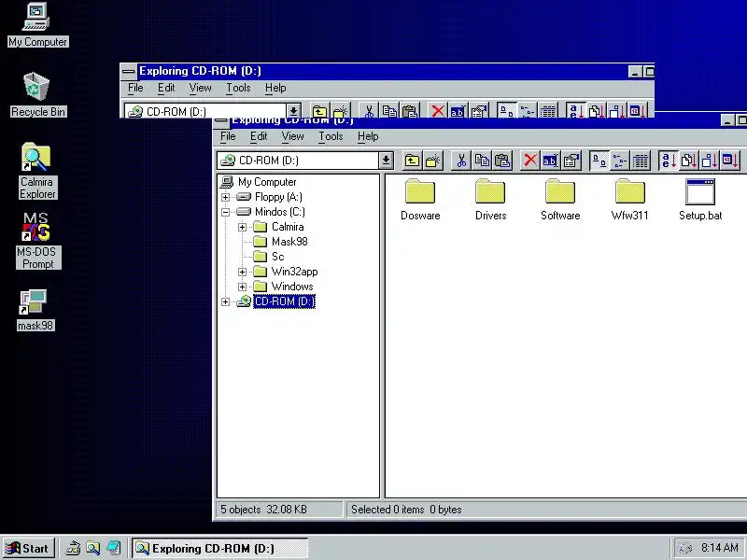Select the MS-DOS Prompt desktop shortcut
The height and width of the screenshot is (560, 747).
(x=37, y=241)
